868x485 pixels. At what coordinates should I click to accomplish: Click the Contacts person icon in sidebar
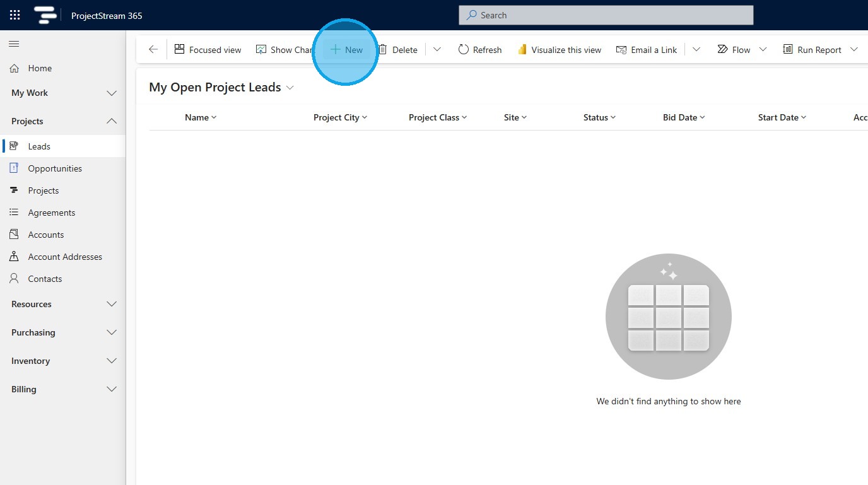click(x=15, y=278)
